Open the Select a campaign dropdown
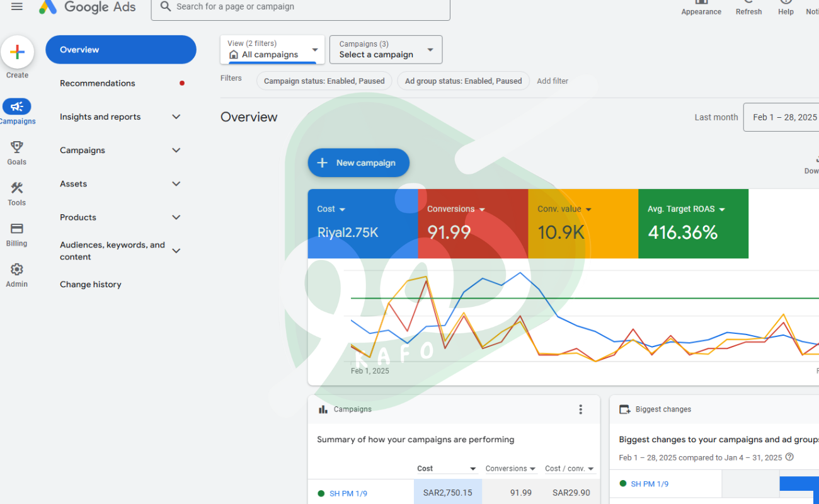Viewport: 819px width, 504px height. 386,50
